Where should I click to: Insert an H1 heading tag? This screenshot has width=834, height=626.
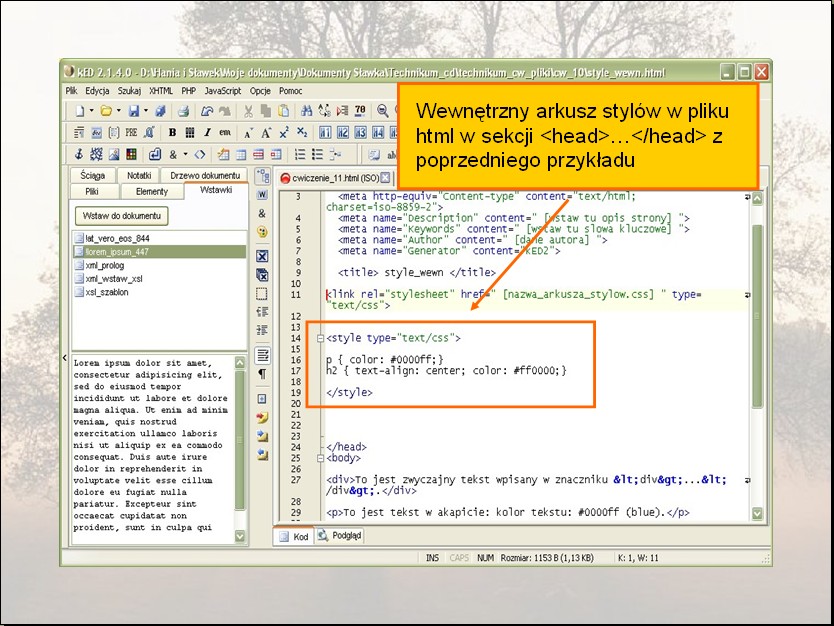(325, 132)
